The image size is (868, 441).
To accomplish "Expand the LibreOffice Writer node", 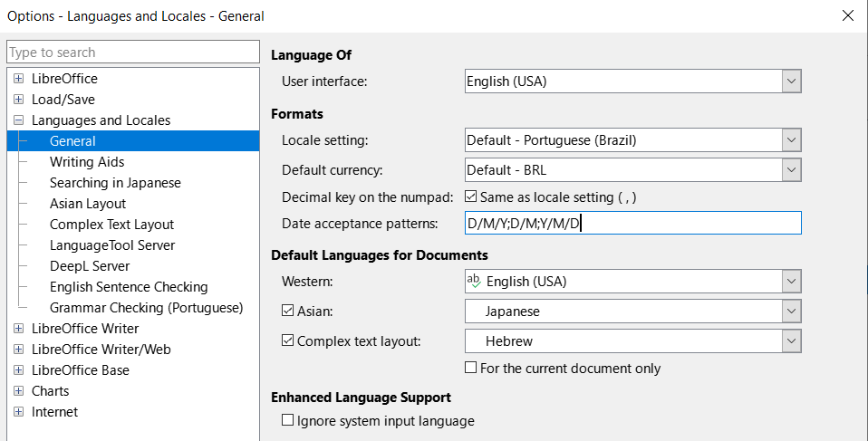I will click(x=19, y=328).
